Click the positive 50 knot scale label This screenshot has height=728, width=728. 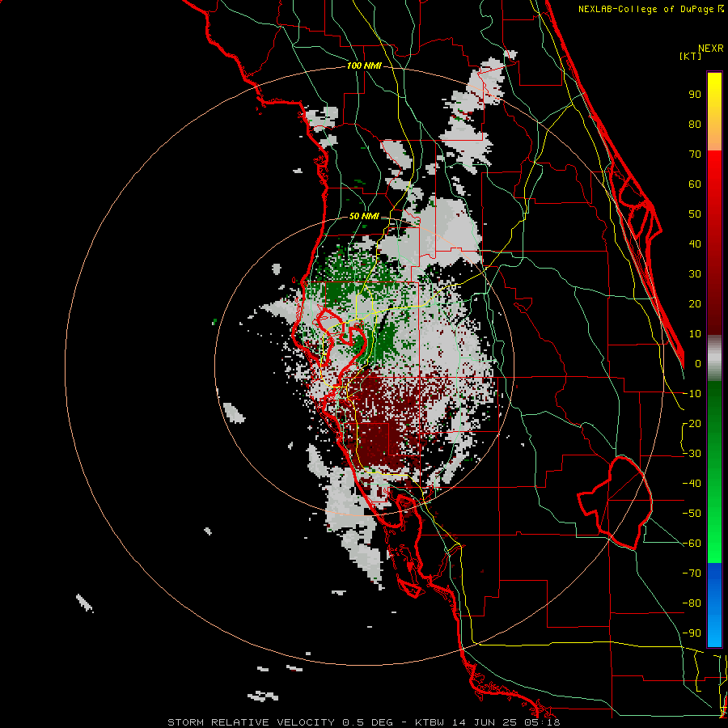695,214
